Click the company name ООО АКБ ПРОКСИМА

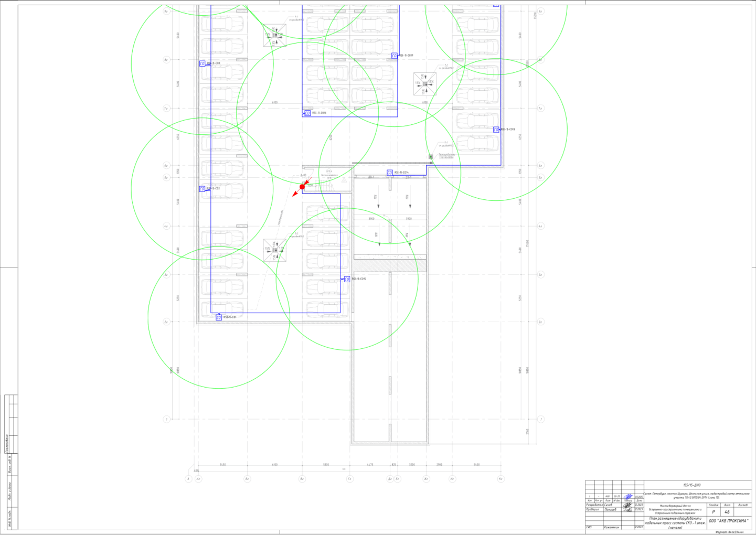pos(728,521)
